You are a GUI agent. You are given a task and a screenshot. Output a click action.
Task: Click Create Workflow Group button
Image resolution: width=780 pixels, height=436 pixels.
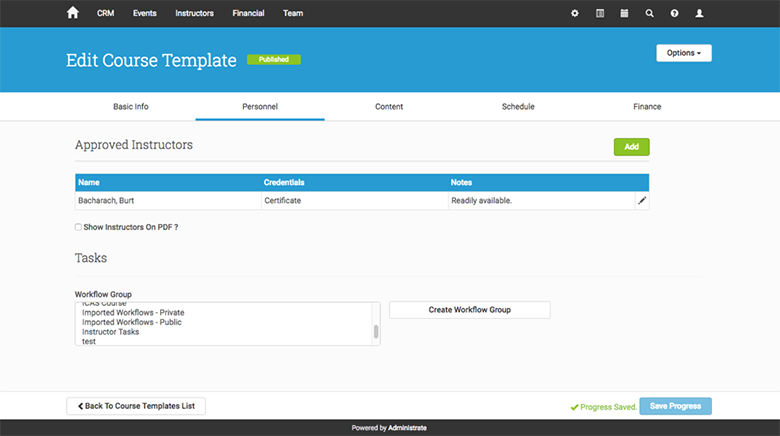(x=470, y=310)
